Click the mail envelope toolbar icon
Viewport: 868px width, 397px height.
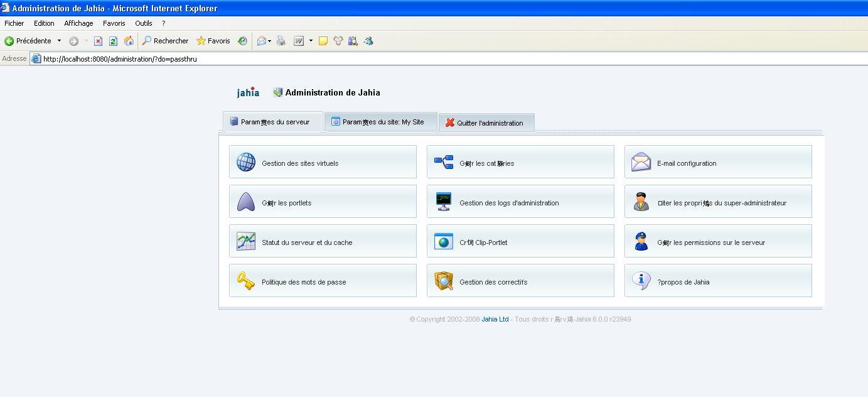(262, 41)
